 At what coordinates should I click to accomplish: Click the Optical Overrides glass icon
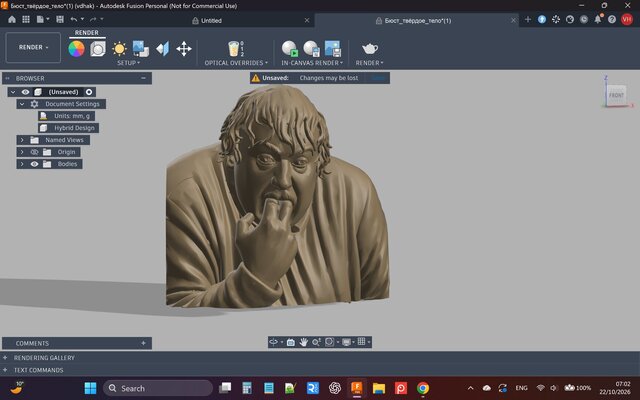pos(236,49)
